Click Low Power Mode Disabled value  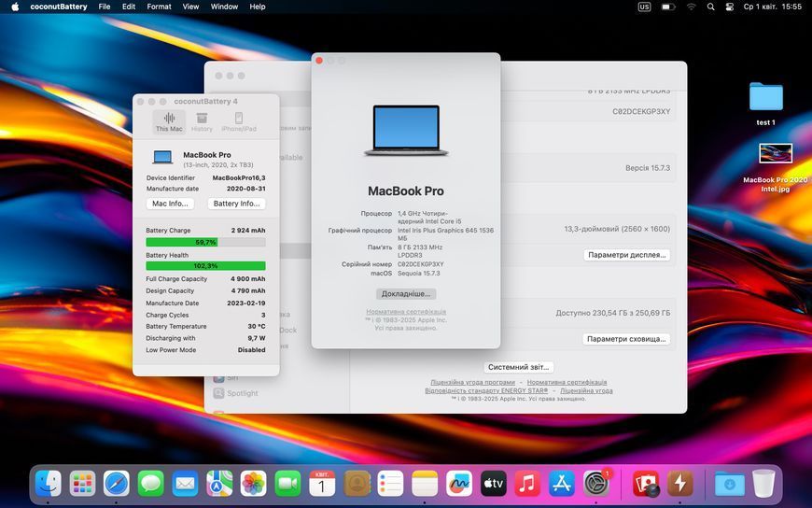coord(252,350)
